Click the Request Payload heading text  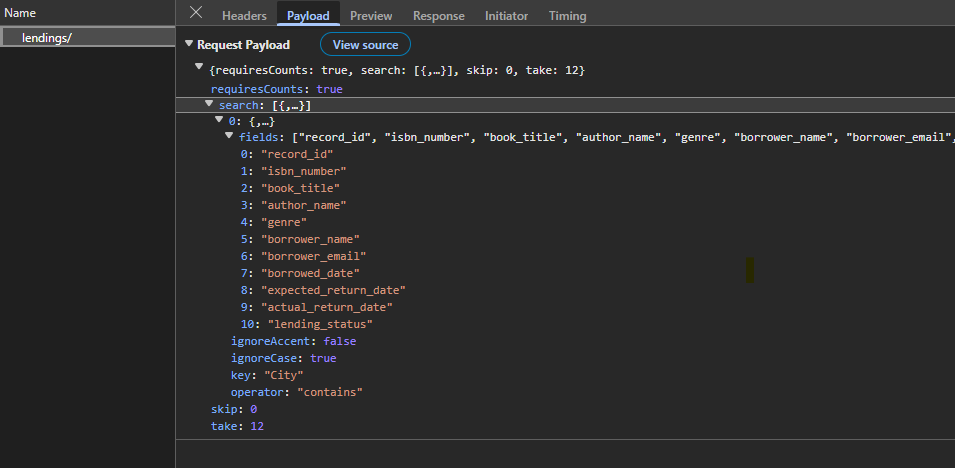click(244, 44)
